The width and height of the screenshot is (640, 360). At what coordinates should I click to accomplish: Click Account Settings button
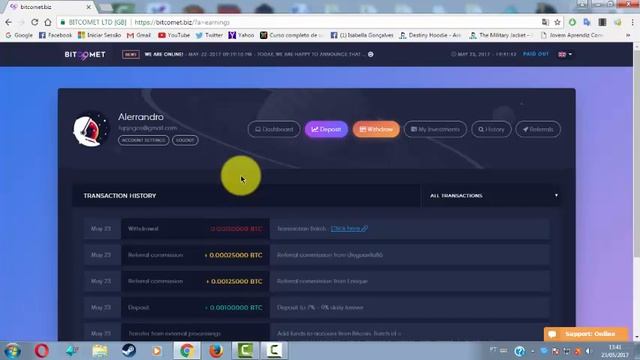click(x=143, y=140)
